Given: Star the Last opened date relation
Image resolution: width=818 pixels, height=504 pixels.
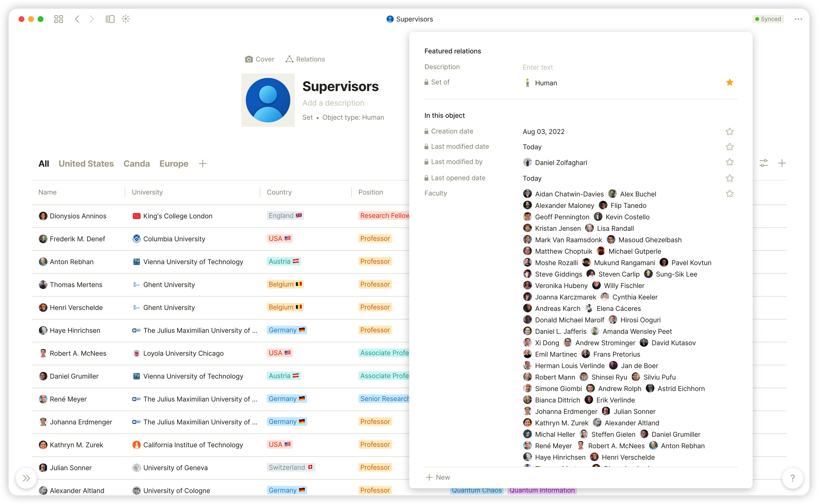Looking at the screenshot, I should (x=730, y=178).
